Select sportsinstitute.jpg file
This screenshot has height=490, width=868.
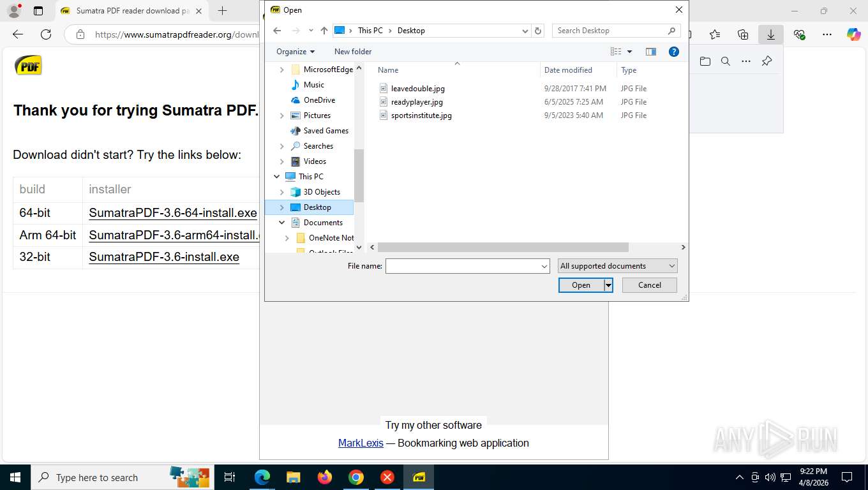(421, 115)
